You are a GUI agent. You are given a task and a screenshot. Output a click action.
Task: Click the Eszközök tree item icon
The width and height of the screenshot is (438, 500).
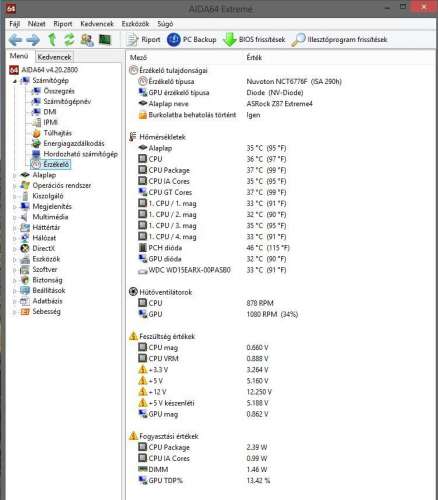(25, 259)
